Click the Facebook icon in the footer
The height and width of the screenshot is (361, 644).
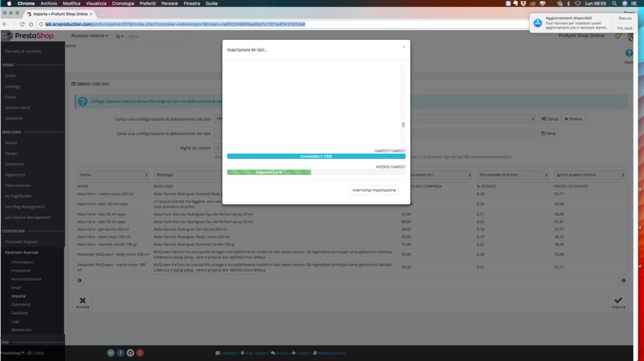click(x=120, y=353)
